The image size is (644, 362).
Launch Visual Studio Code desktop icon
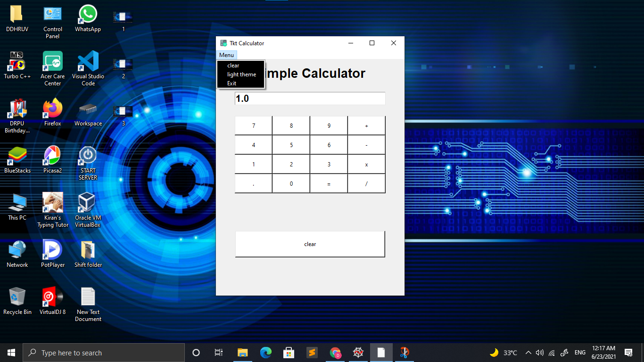88,69
